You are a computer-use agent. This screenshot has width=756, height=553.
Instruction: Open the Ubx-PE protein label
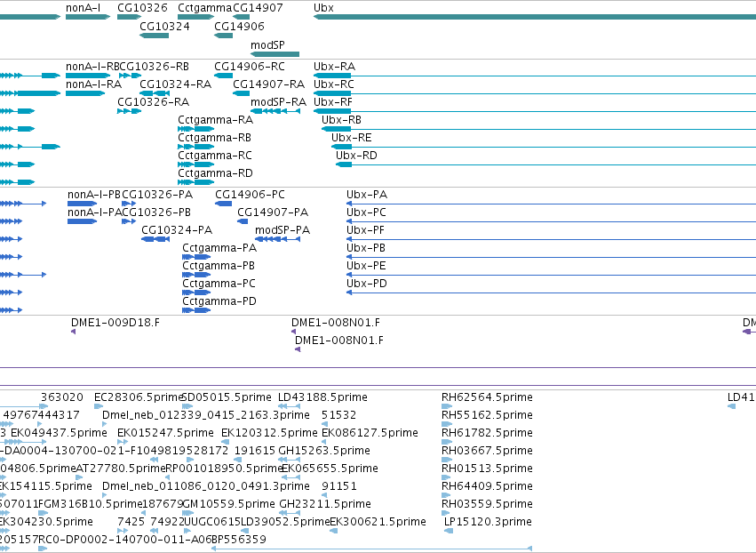(x=366, y=266)
